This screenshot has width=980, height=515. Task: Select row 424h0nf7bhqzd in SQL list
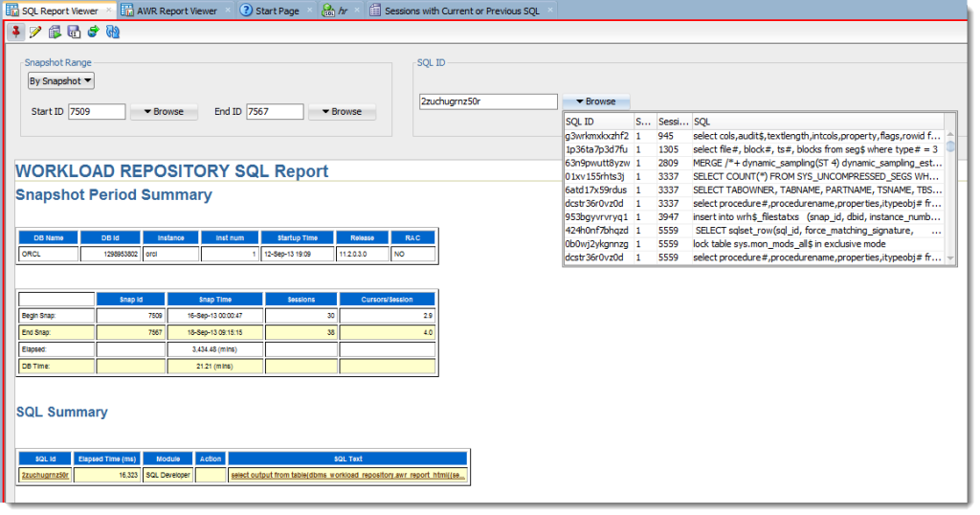pyautogui.click(x=754, y=230)
